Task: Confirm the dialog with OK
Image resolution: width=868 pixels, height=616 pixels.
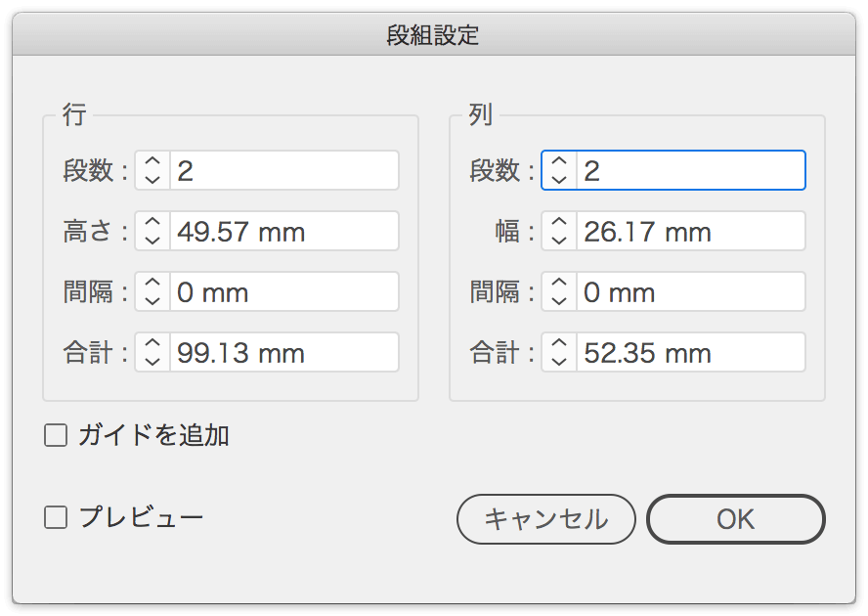Action: (x=736, y=519)
